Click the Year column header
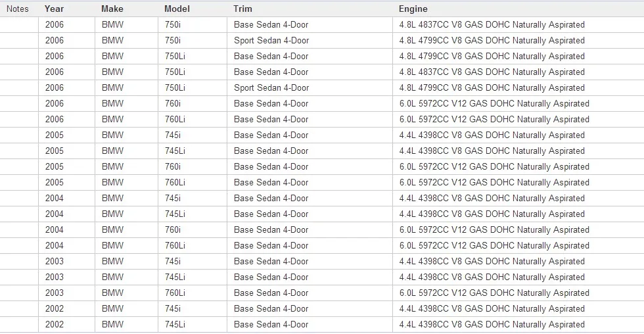This screenshot has width=644, height=334. [x=67, y=9]
